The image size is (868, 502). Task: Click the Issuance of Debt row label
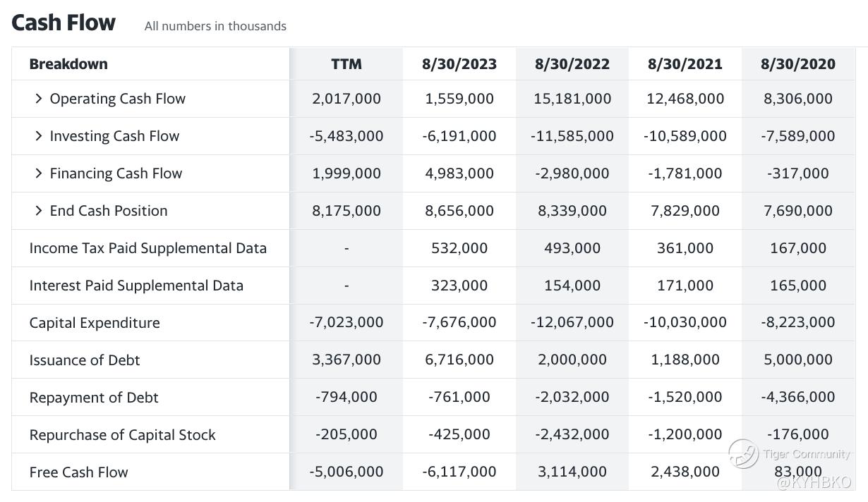(85, 360)
